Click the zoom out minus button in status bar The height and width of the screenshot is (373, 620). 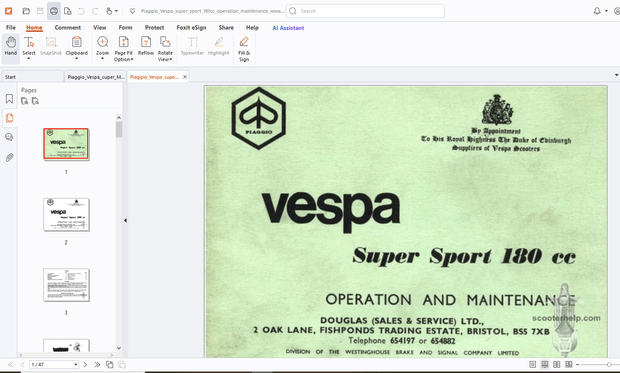pos(578,365)
